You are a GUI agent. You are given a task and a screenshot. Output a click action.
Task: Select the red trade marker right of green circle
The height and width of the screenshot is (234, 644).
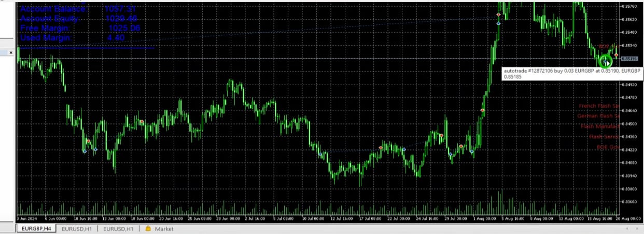pos(616,54)
